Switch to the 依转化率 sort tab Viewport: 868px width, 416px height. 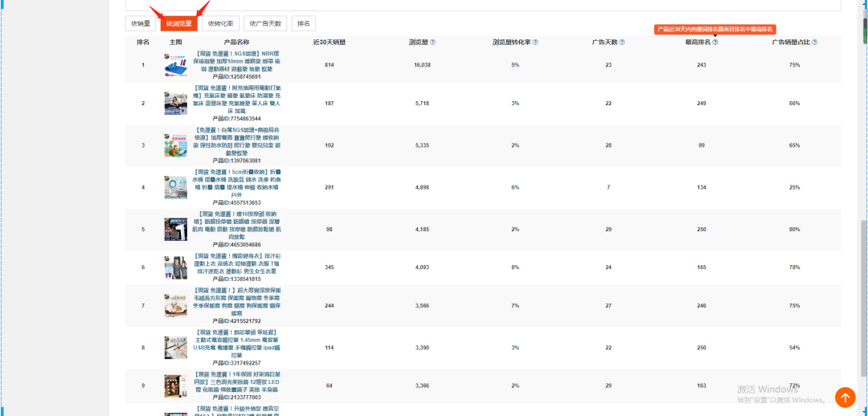pos(220,23)
